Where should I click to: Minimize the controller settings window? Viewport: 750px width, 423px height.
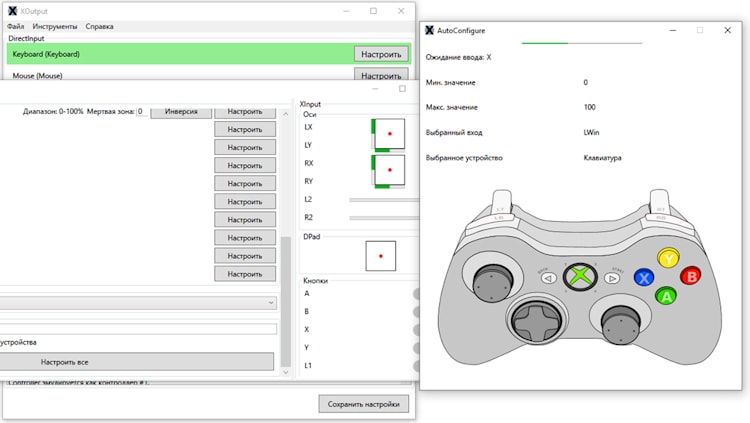[375, 89]
